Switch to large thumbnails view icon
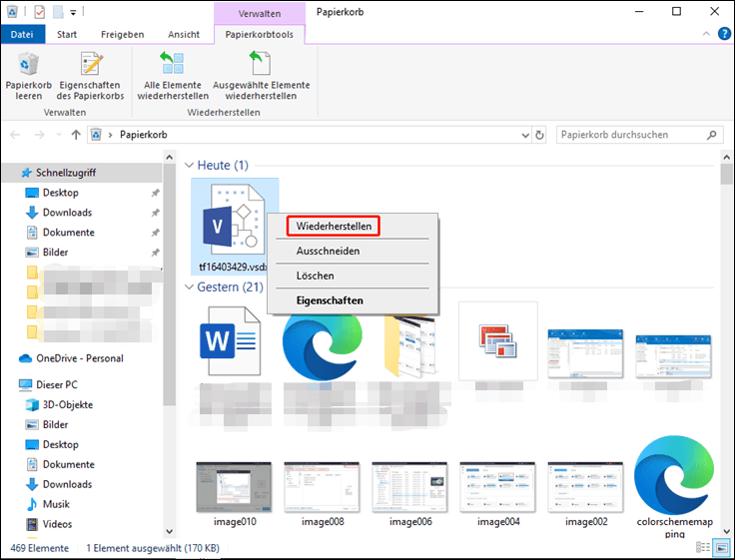 coord(723,548)
